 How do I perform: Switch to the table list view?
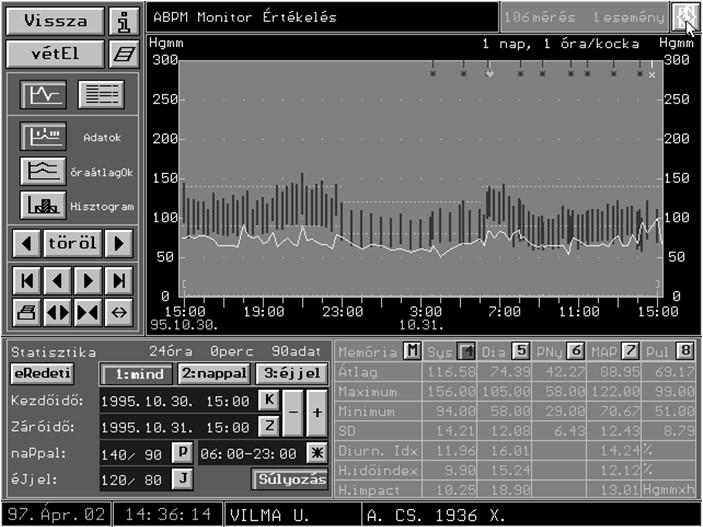click(x=101, y=95)
